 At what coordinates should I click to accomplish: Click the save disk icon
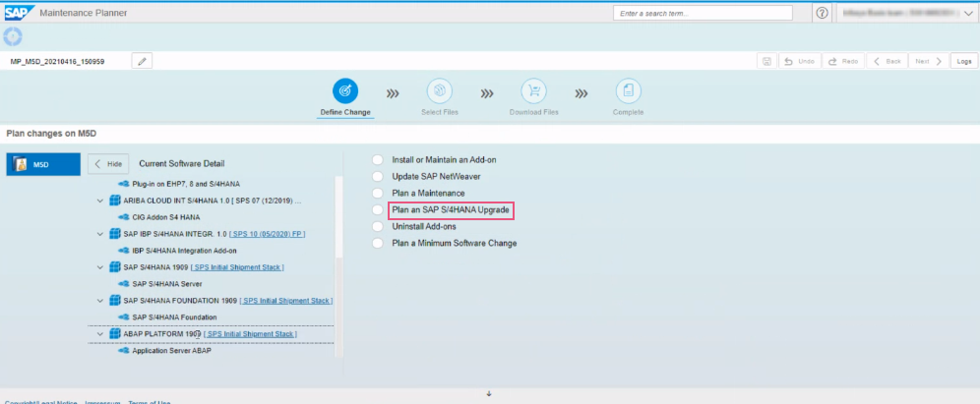(766, 61)
